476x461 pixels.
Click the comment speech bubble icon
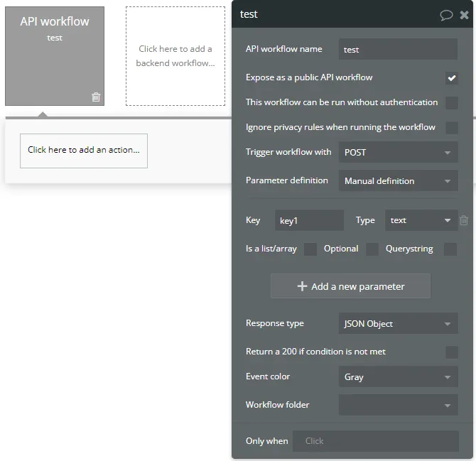pos(446,15)
